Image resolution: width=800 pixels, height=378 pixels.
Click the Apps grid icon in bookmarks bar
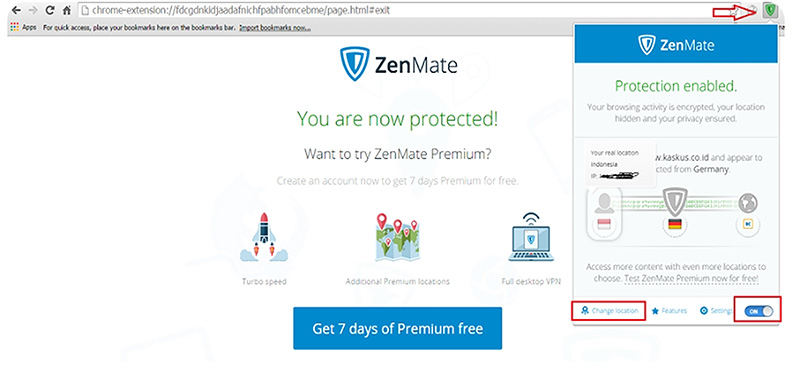coord(14,27)
